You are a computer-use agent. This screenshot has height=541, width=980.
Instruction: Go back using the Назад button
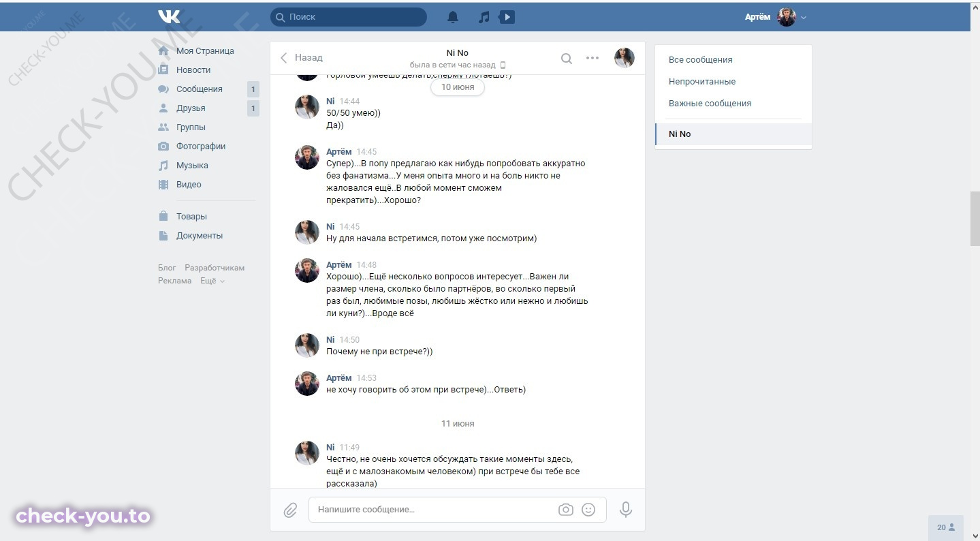coord(302,58)
